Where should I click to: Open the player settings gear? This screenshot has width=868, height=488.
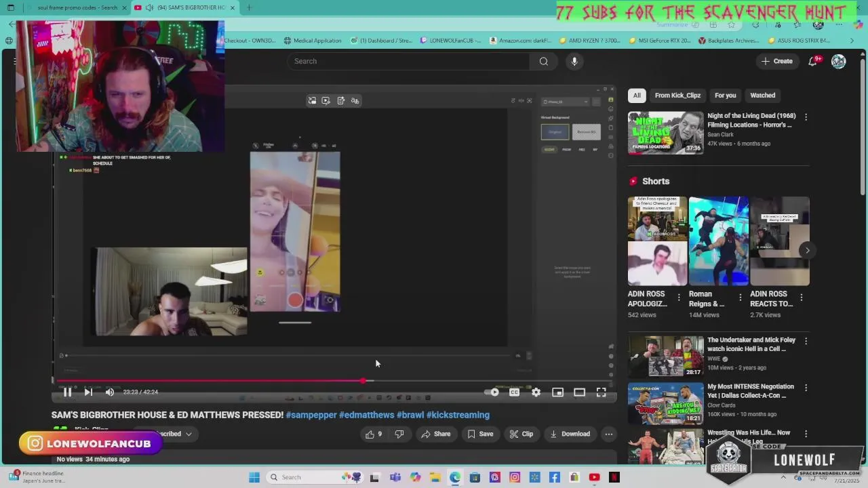(x=536, y=392)
